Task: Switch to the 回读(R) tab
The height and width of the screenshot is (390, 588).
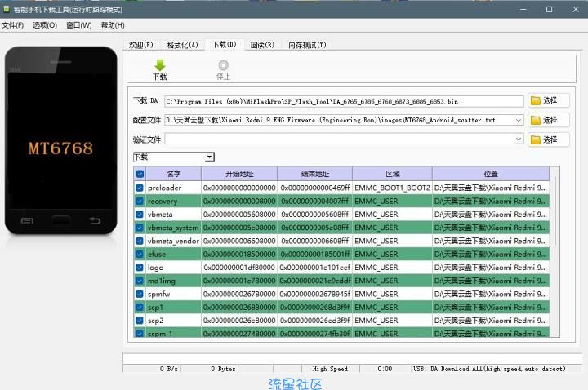Action: click(262, 45)
